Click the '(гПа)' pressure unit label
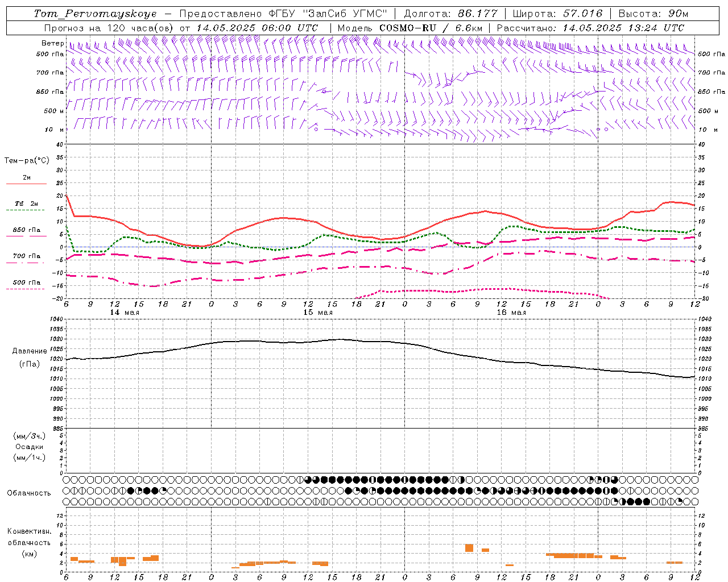The height and width of the screenshot is (582, 728). click(x=28, y=364)
